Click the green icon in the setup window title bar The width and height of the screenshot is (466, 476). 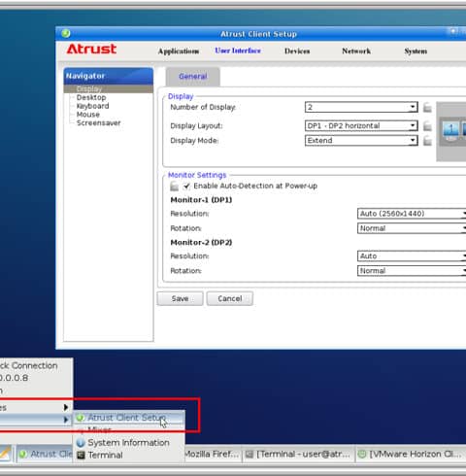click(66, 33)
